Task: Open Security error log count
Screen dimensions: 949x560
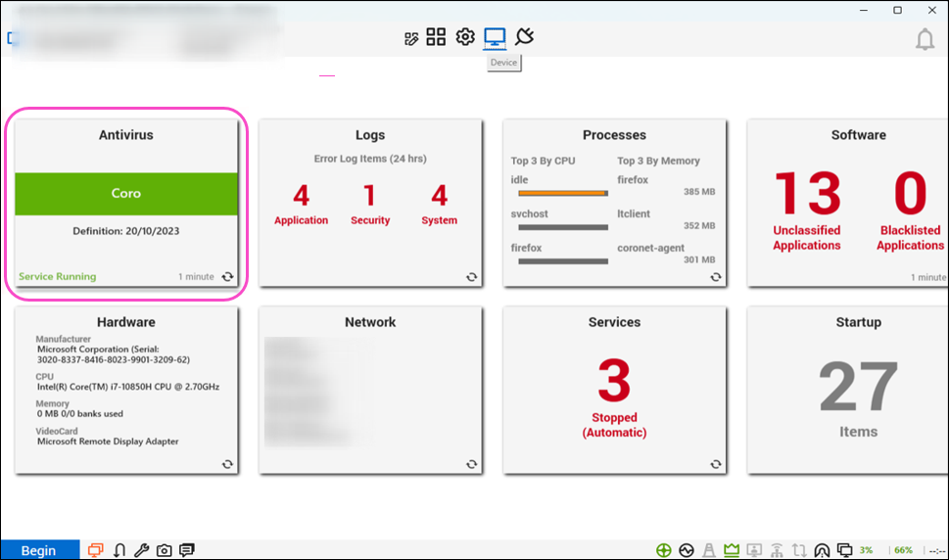Action: pos(370,205)
